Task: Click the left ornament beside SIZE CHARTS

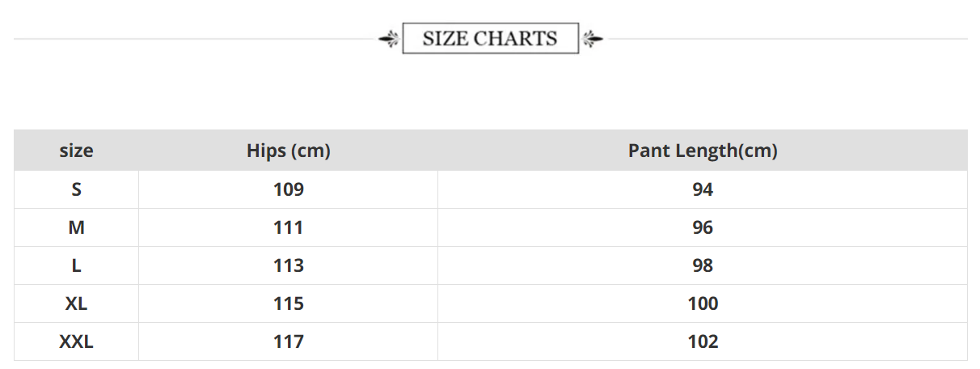Action: pos(390,38)
